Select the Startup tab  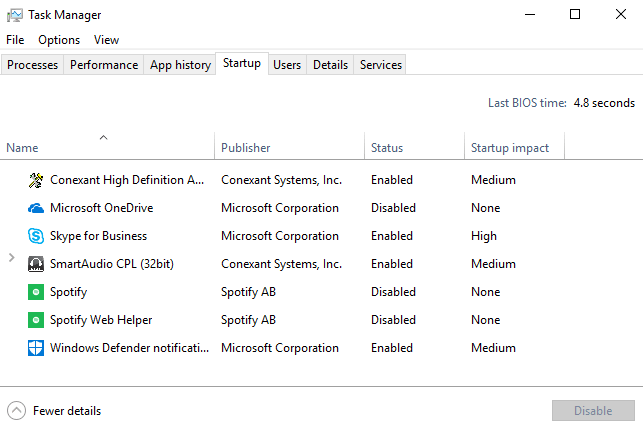tap(242, 64)
